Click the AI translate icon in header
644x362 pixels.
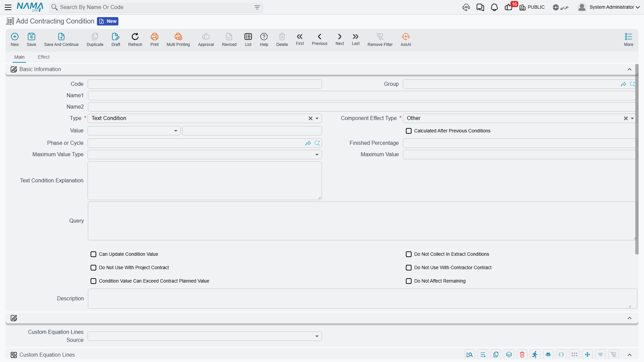466,7
